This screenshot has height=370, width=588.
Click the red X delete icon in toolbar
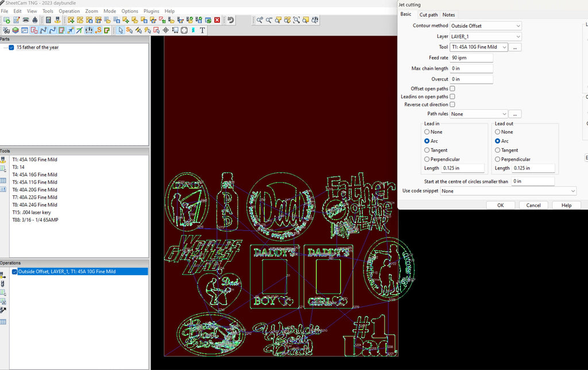(217, 20)
